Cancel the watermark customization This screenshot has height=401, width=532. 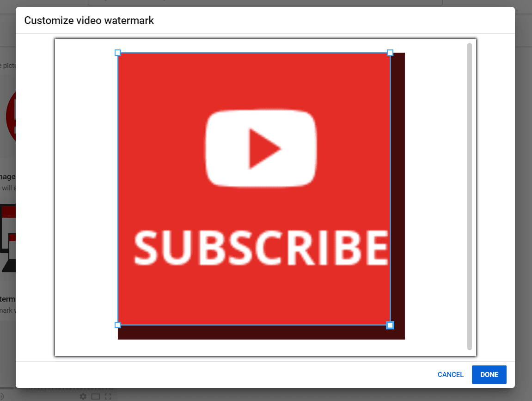coord(450,375)
